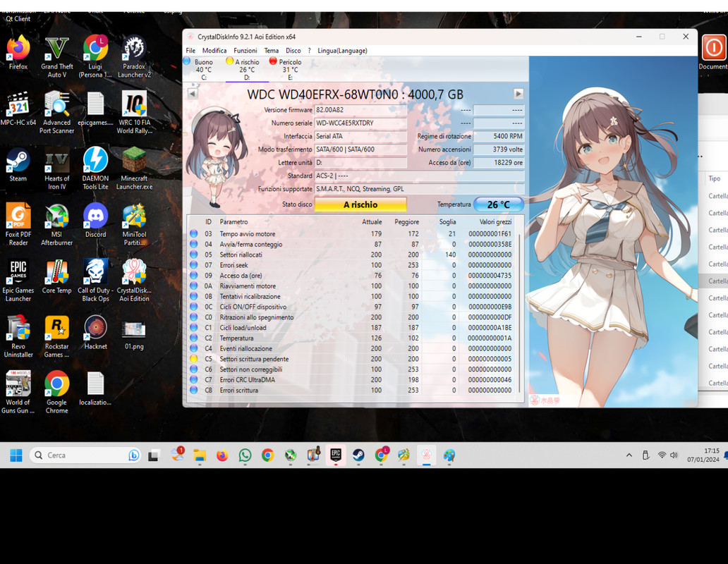
Task: Click the 26 °C temperature button
Action: (499, 204)
